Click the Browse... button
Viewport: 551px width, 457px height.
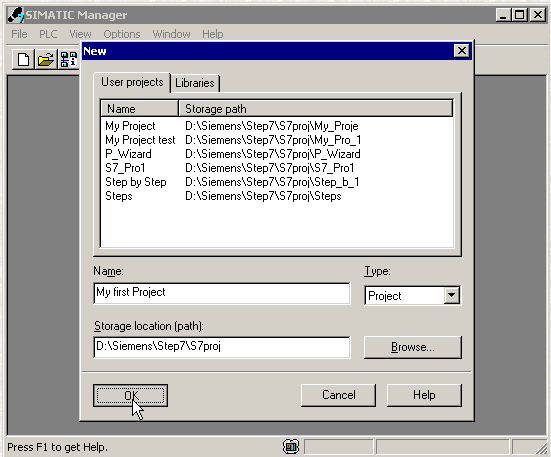pos(413,347)
